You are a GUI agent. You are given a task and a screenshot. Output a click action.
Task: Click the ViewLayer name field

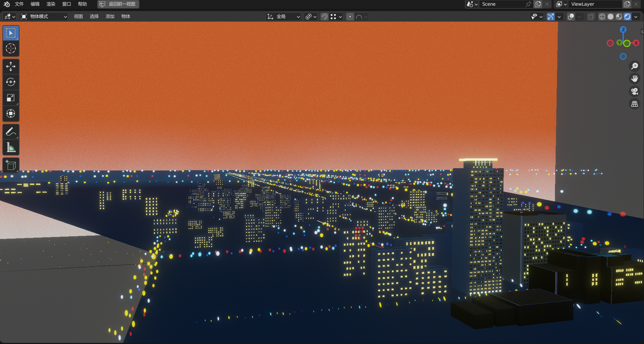(x=596, y=4)
